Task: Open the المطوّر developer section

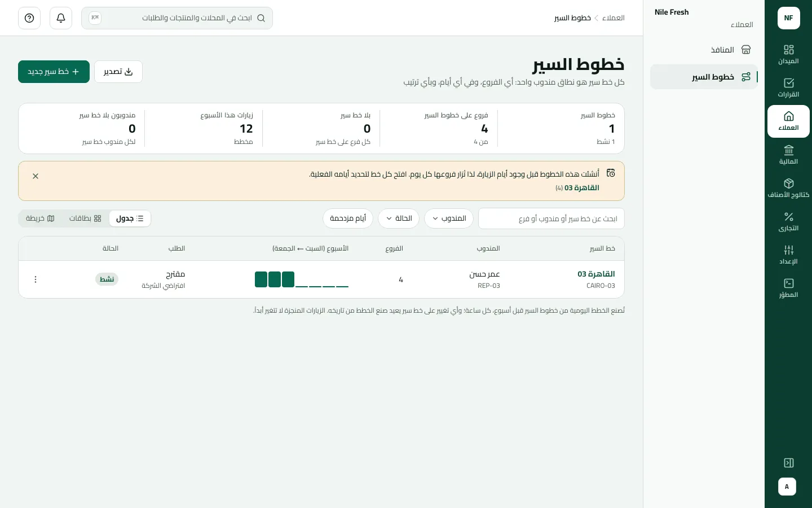Action: coord(788,288)
